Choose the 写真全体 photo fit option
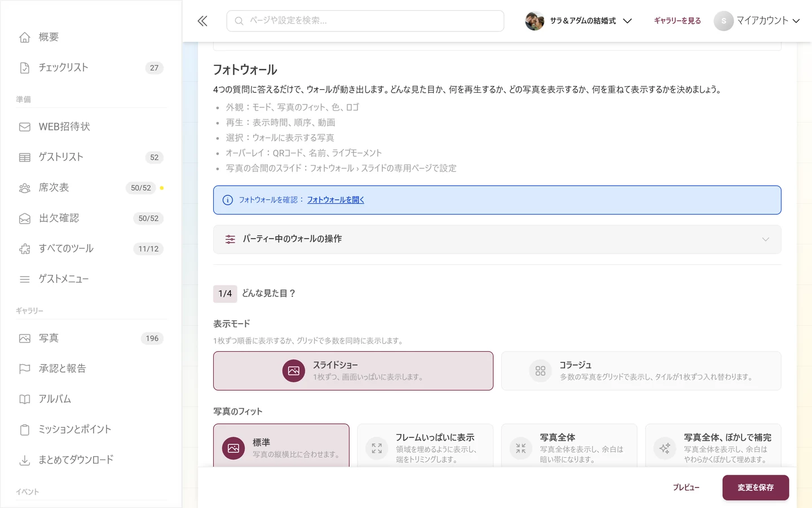The image size is (812, 508). (570, 446)
